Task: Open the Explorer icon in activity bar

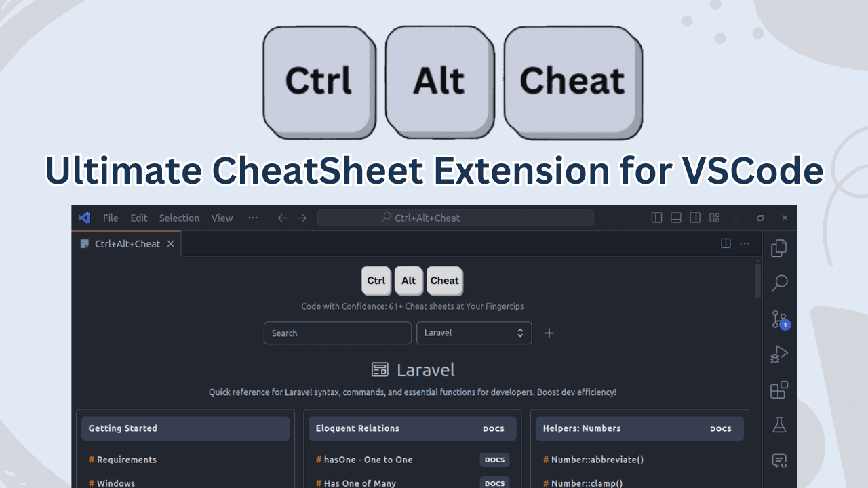Action: (x=779, y=248)
